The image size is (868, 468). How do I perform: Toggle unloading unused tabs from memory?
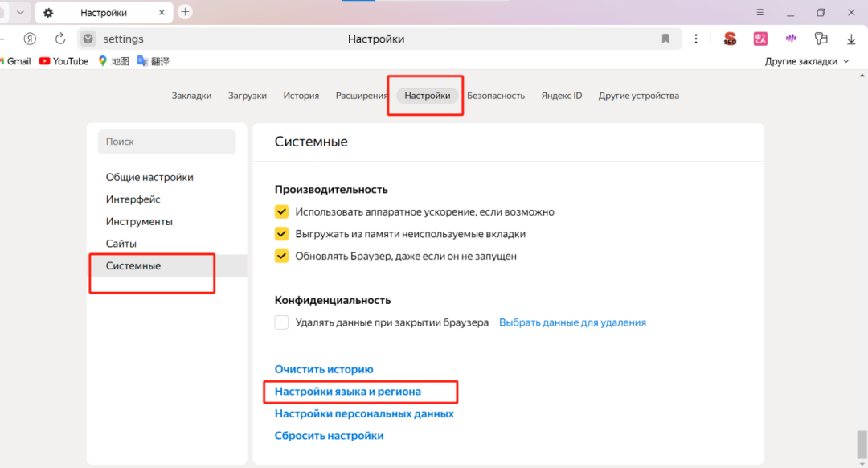[281, 234]
